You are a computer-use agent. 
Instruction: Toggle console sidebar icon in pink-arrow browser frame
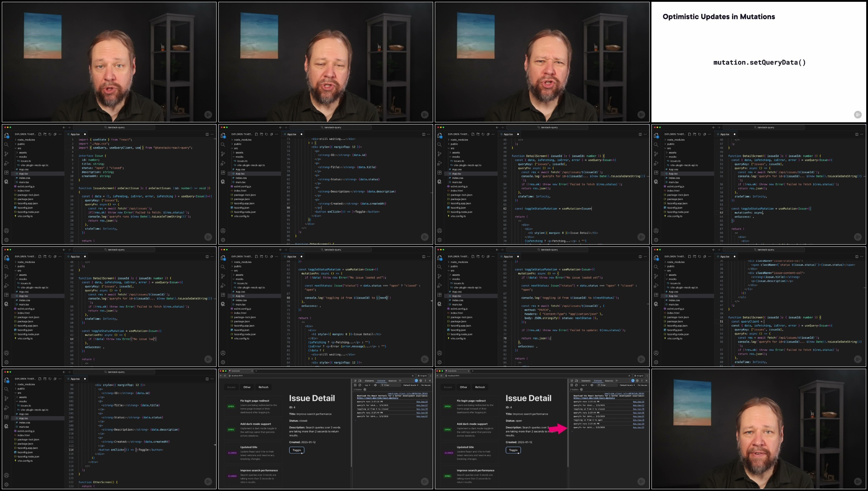point(572,385)
